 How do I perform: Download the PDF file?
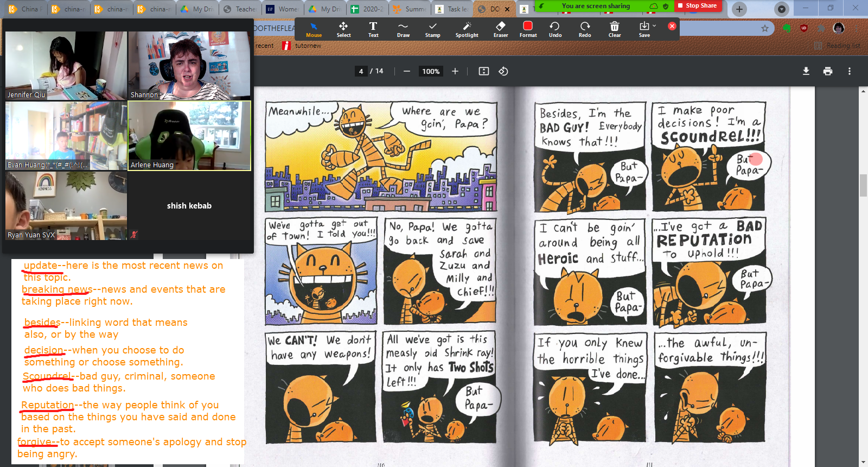pyautogui.click(x=806, y=71)
